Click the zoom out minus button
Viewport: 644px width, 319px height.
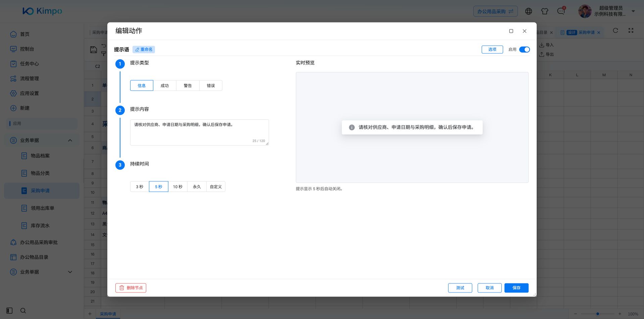(x=576, y=314)
